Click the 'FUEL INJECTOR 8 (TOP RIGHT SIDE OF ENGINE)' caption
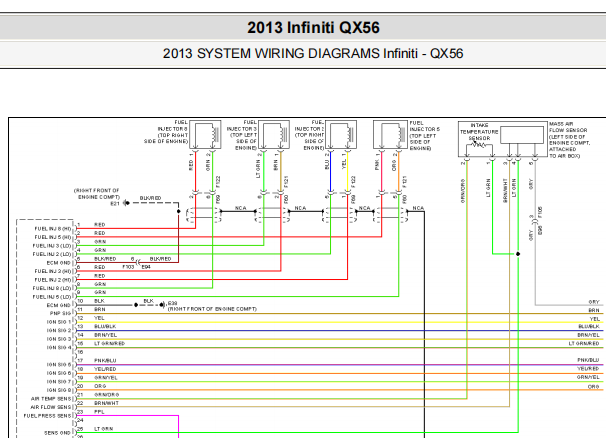This screenshot has width=606, height=438. [x=166, y=132]
